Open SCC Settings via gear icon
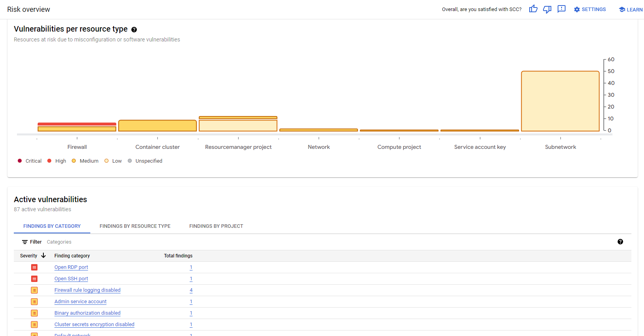Image resolution: width=644 pixels, height=336 pixels. [x=577, y=9]
